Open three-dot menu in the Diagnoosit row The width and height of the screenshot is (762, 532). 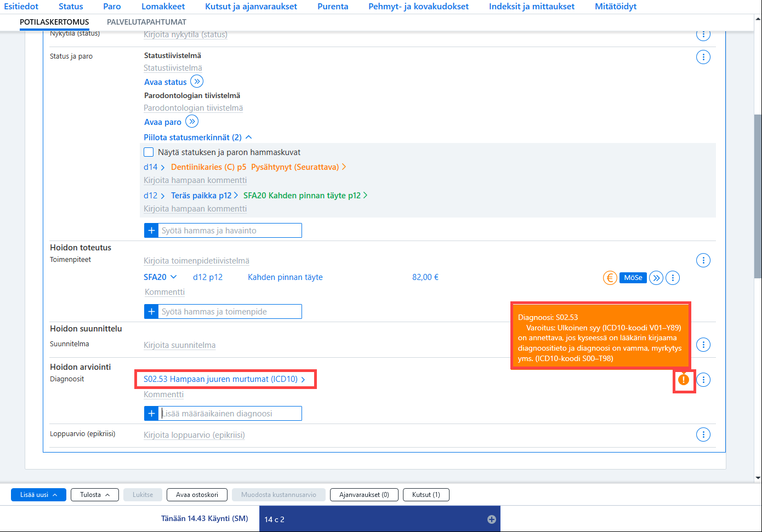[703, 380]
